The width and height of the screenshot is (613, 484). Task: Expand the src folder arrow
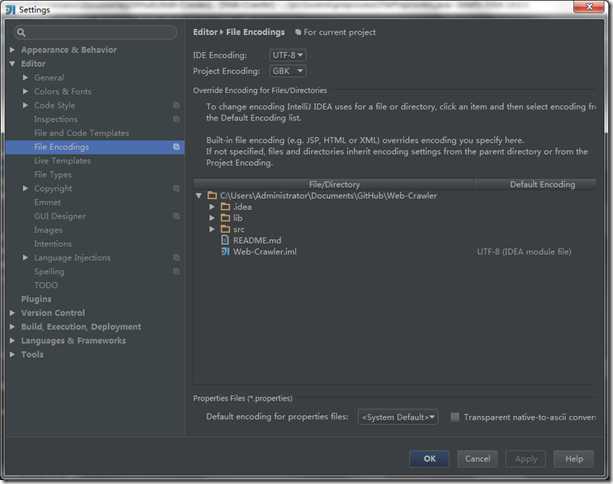pos(212,229)
